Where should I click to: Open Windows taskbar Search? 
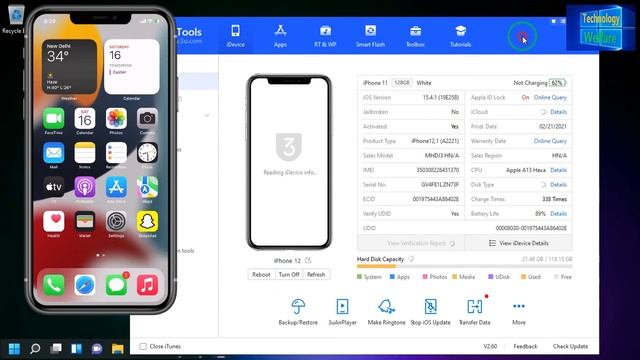[35, 349]
